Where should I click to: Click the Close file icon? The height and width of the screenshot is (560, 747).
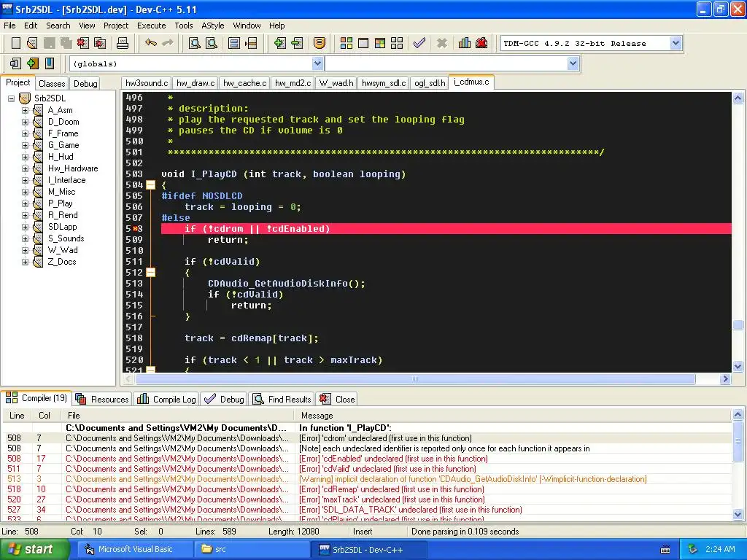(x=83, y=43)
